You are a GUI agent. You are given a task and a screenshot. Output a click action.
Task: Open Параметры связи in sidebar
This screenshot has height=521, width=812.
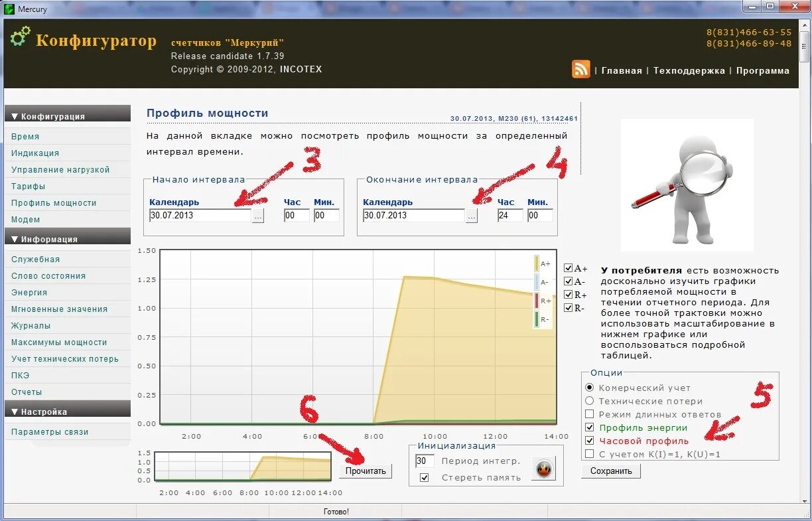click(50, 431)
